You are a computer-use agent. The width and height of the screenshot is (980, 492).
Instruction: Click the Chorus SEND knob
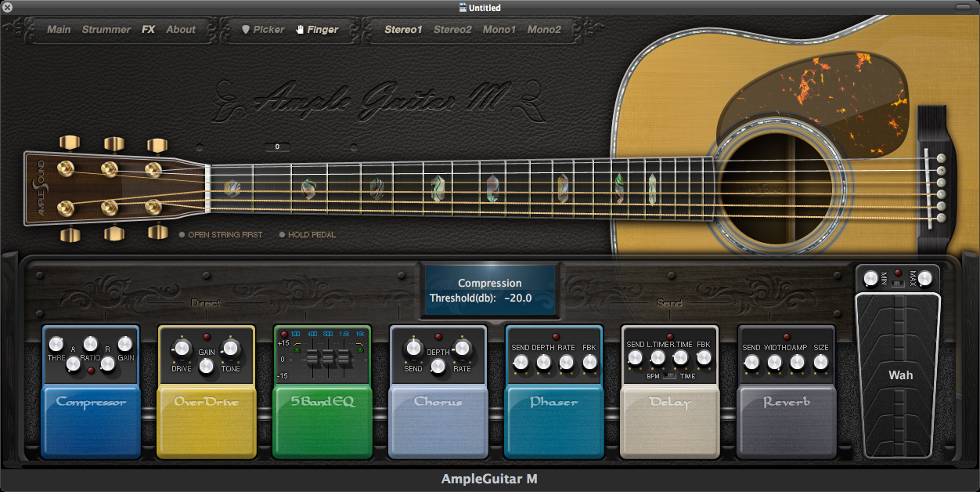[x=413, y=348]
